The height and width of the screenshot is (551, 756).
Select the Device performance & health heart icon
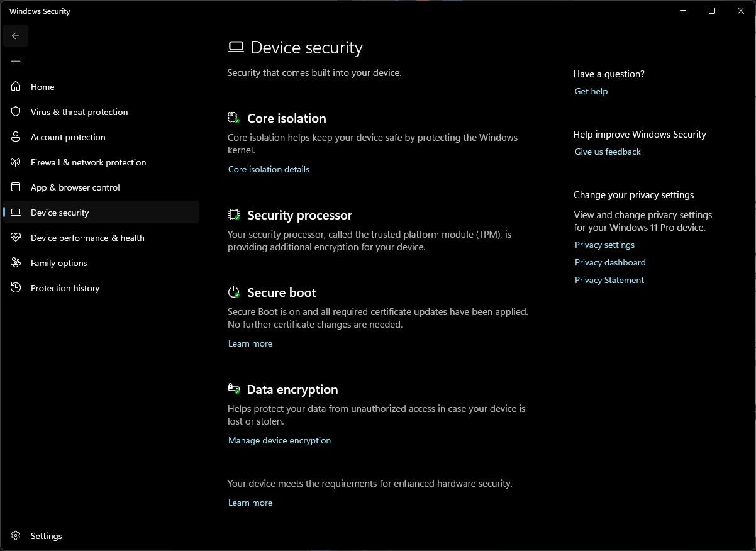point(16,238)
